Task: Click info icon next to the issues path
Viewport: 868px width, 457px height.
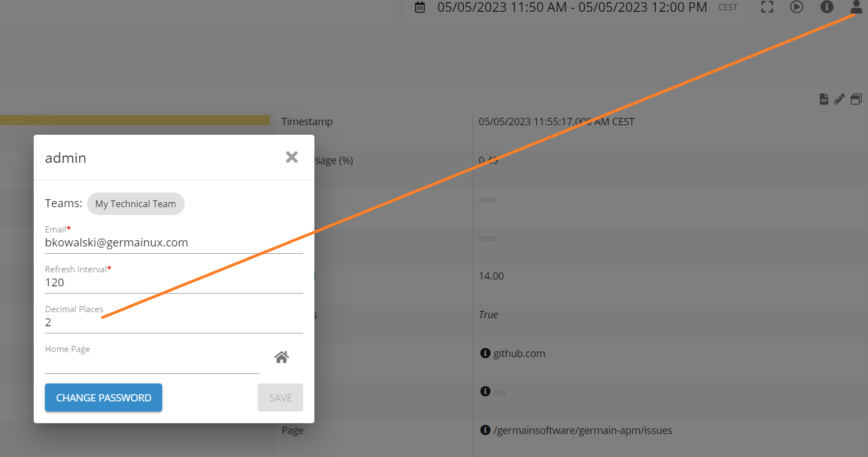Action: point(486,430)
